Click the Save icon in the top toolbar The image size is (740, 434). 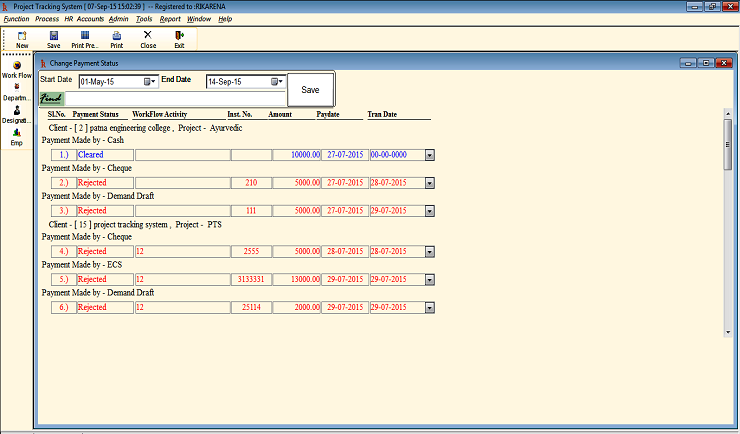coord(54,39)
